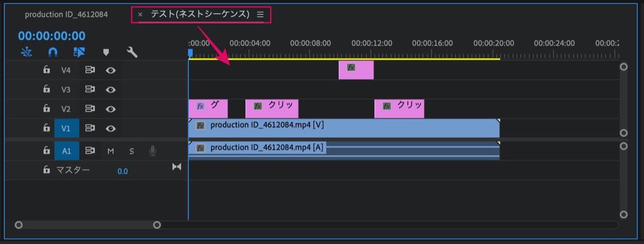
Task: Target the V2 track header
Action: point(66,109)
